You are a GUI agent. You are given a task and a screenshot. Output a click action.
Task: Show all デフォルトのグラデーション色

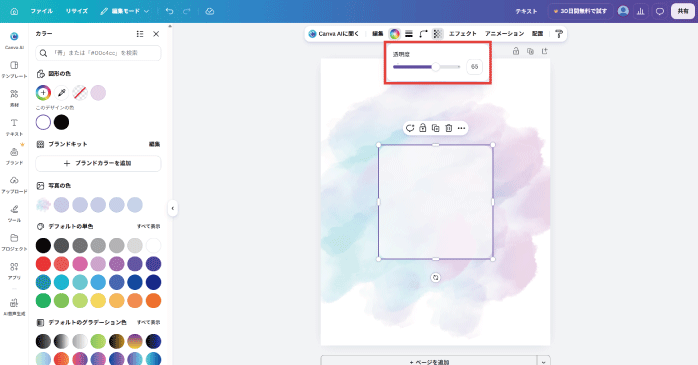(149, 322)
